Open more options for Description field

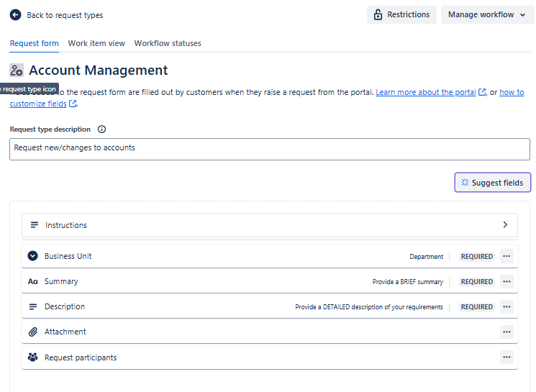click(x=507, y=307)
